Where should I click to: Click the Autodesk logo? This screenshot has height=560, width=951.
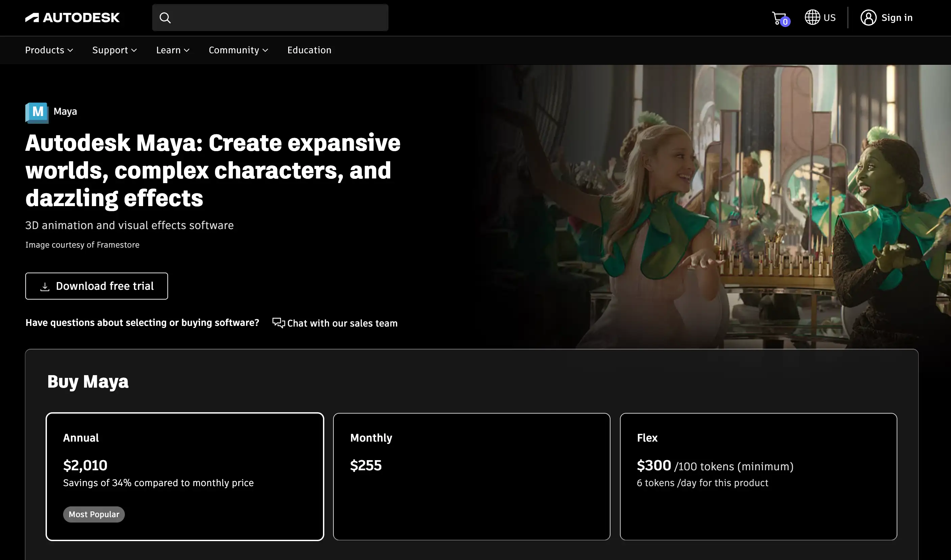click(x=73, y=18)
